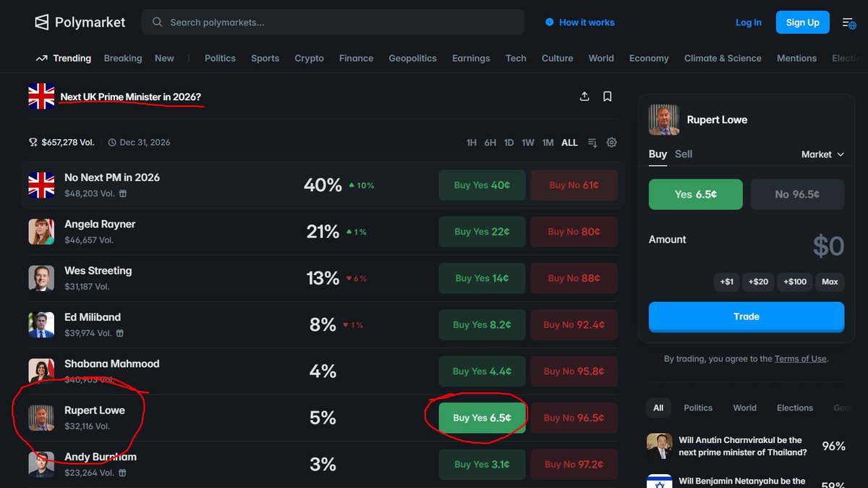868x488 pixels.
Task: Click the How it works info icon
Action: pos(549,22)
